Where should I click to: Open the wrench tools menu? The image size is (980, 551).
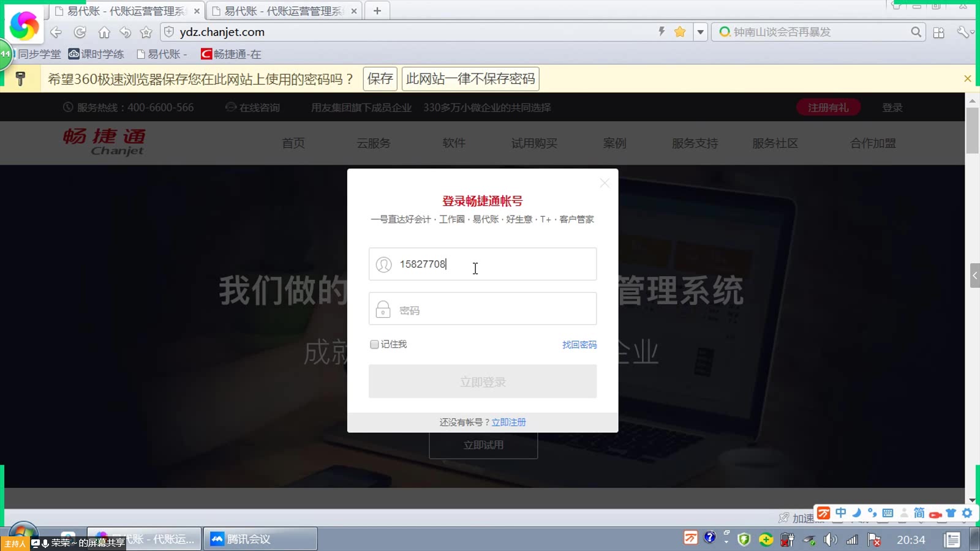(963, 32)
